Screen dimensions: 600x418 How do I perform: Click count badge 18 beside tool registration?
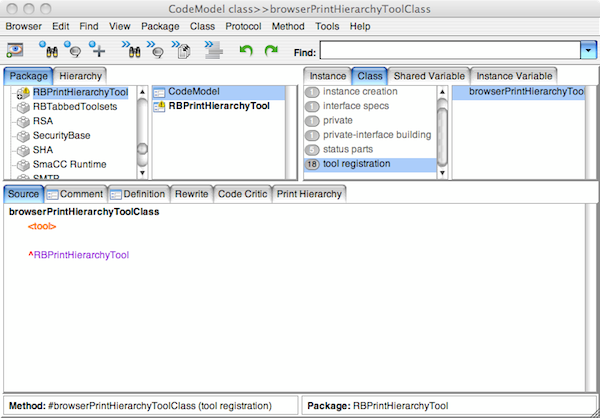tap(312, 165)
